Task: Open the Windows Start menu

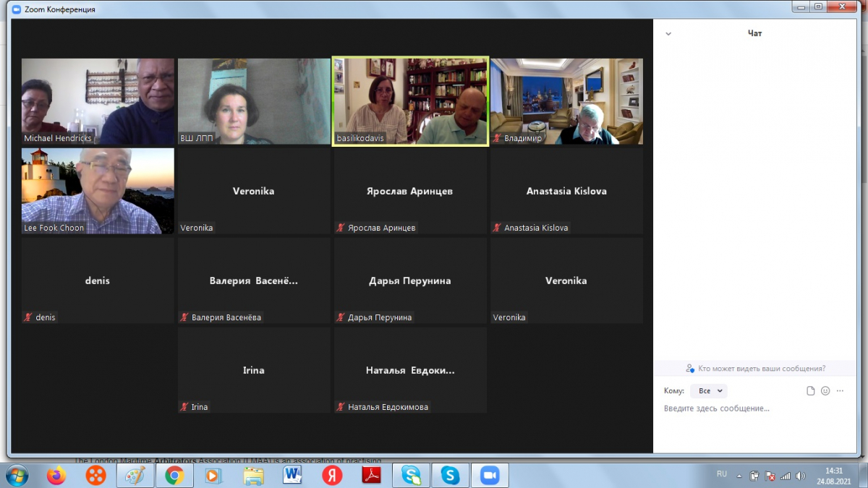Action: click(16, 475)
